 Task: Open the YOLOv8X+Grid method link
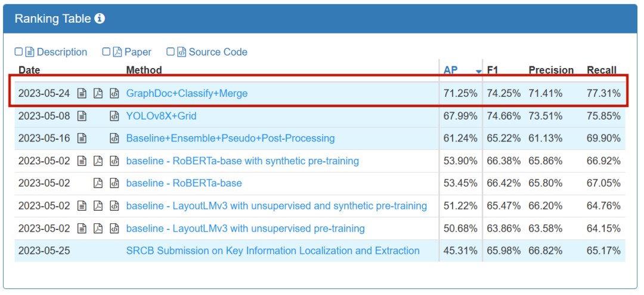(x=161, y=116)
